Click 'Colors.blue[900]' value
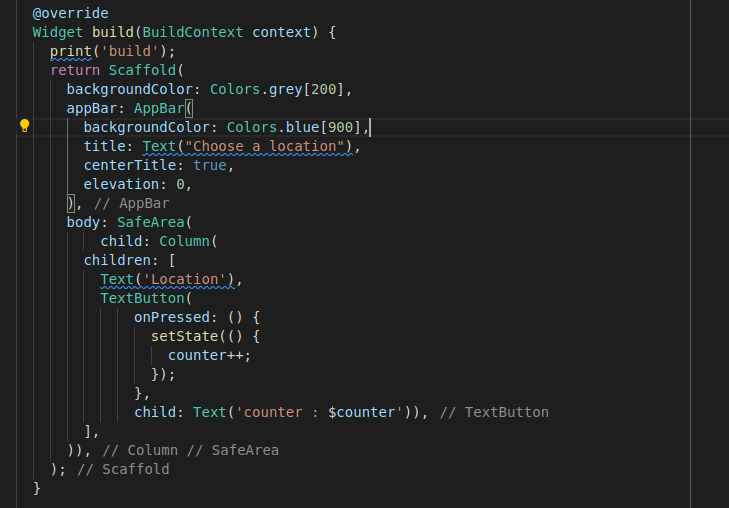The width and height of the screenshot is (729, 508). [x=294, y=127]
